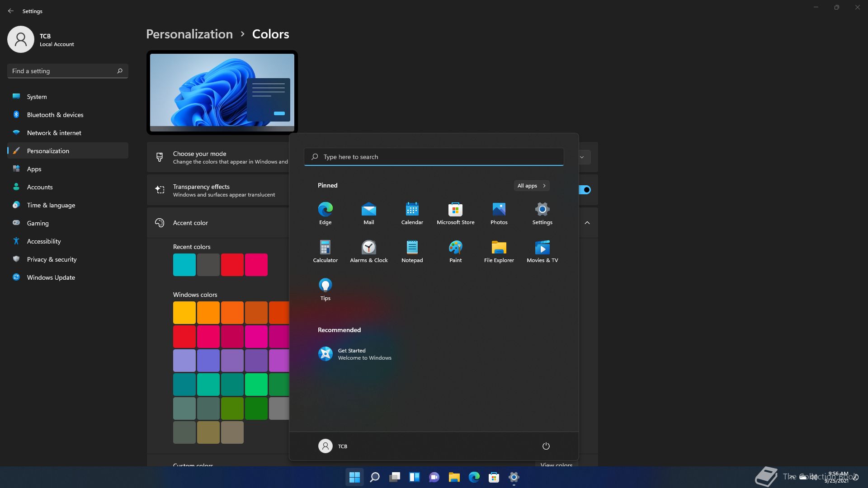Viewport: 868px width, 488px height.
Task: Open TCB Local Account profile
Action: tap(41, 39)
